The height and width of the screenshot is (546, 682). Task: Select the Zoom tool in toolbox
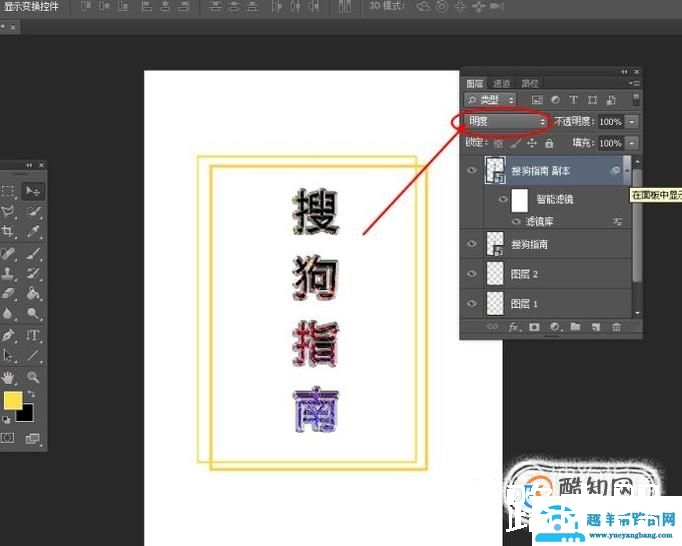pyautogui.click(x=33, y=377)
